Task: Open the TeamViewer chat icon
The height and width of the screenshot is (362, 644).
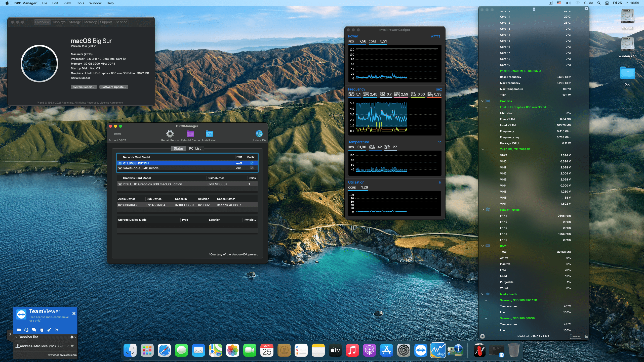Action: [34, 330]
